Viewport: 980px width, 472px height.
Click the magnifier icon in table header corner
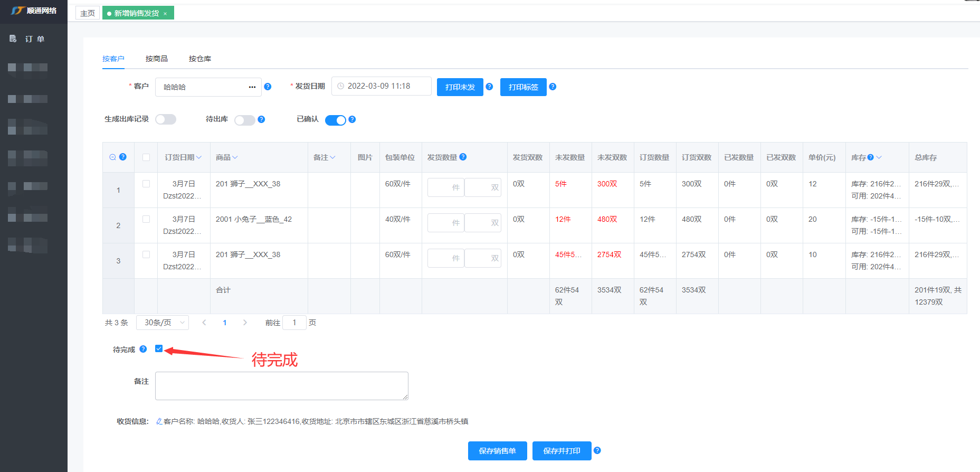(x=112, y=157)
